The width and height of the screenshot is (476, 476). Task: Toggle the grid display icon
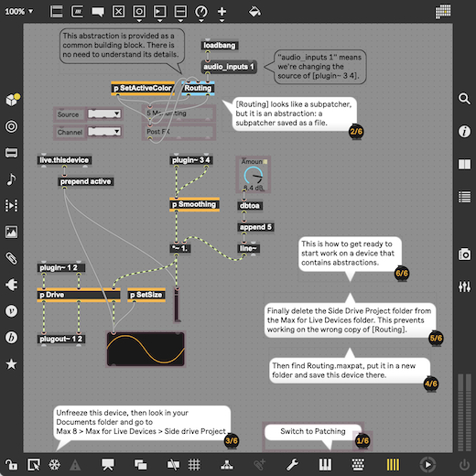(194, 465)
